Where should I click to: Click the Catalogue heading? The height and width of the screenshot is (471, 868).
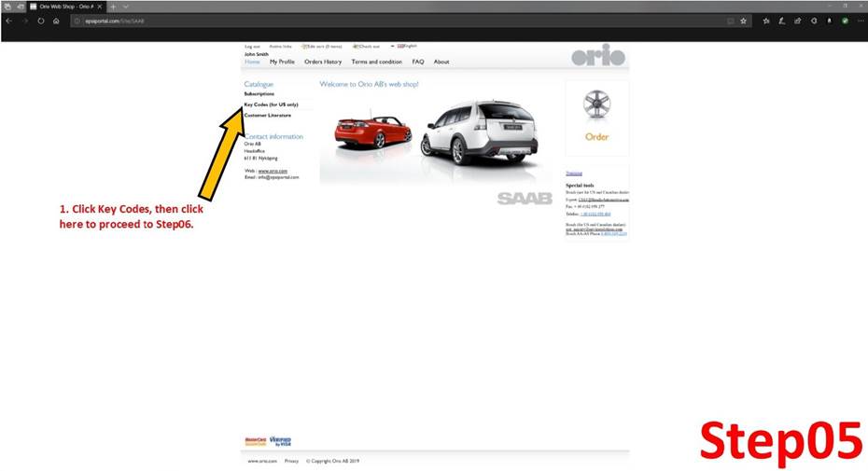259,84
